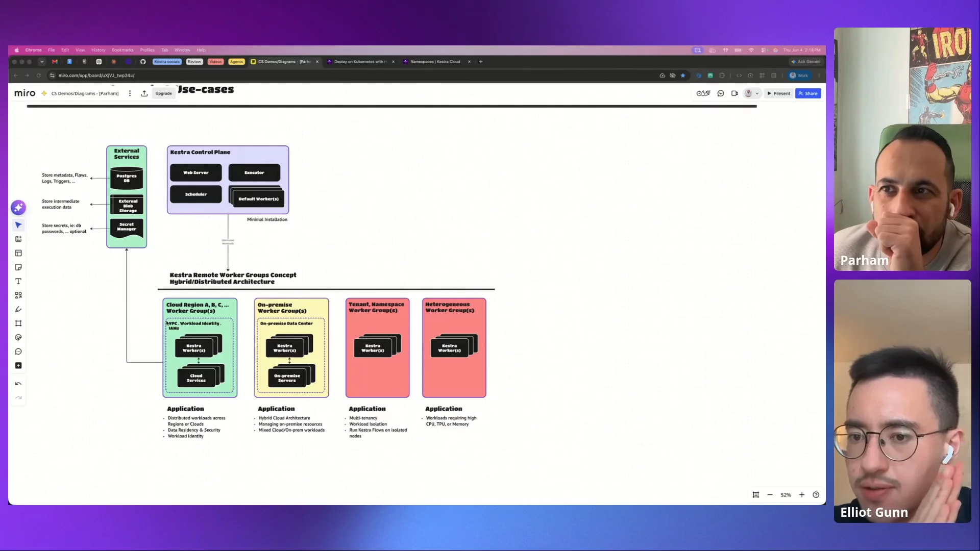Zoom in on the board
The width and height of the screenshot is (980, 551).
tap(802, 495)
